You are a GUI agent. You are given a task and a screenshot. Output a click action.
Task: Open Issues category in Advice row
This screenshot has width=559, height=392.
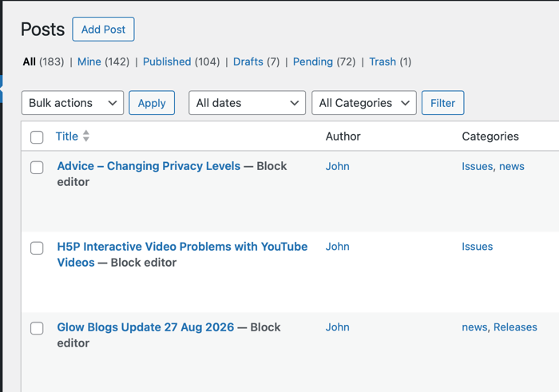click(477, 166)
